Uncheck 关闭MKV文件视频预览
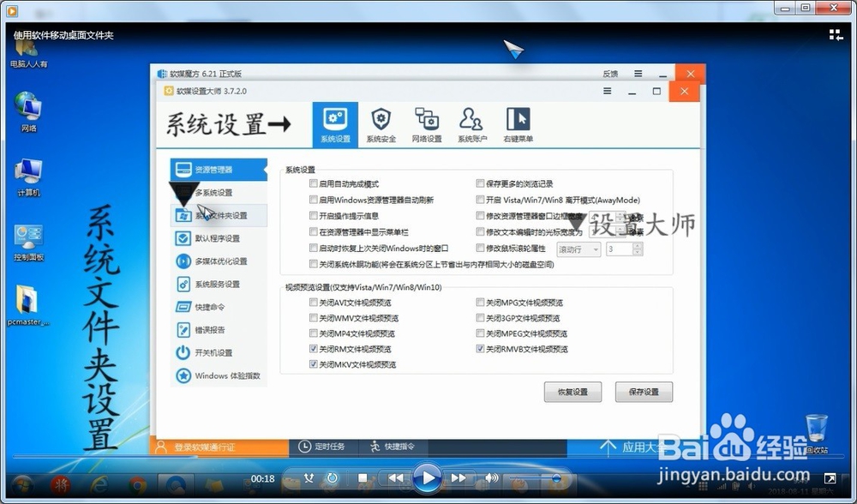This screenshot has height=504, width=857. [313, 364]
